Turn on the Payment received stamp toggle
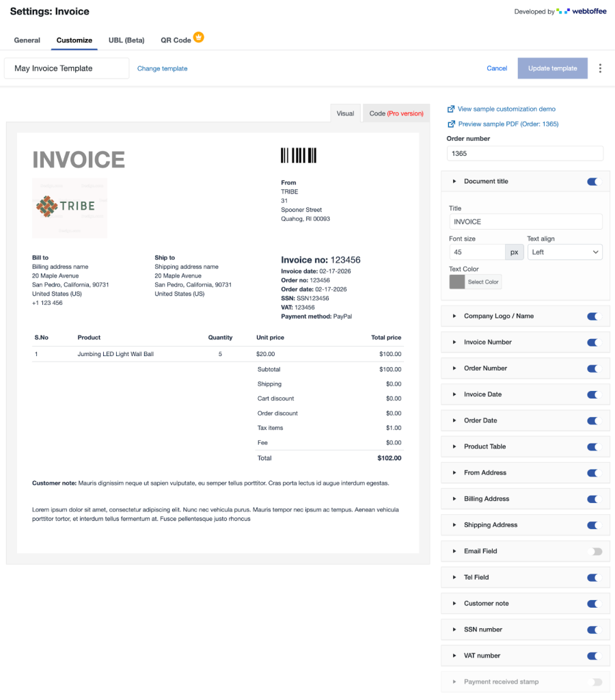Screen dimensions: 615x700 (x=596, y=682)
